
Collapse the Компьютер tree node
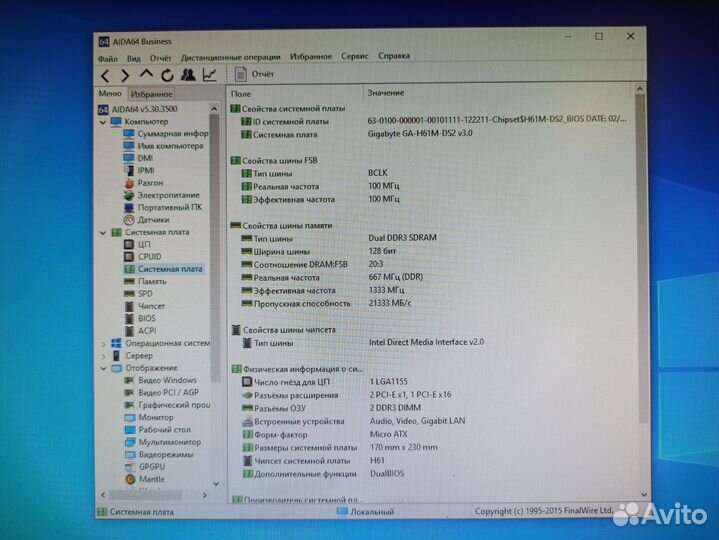(103, 122)
